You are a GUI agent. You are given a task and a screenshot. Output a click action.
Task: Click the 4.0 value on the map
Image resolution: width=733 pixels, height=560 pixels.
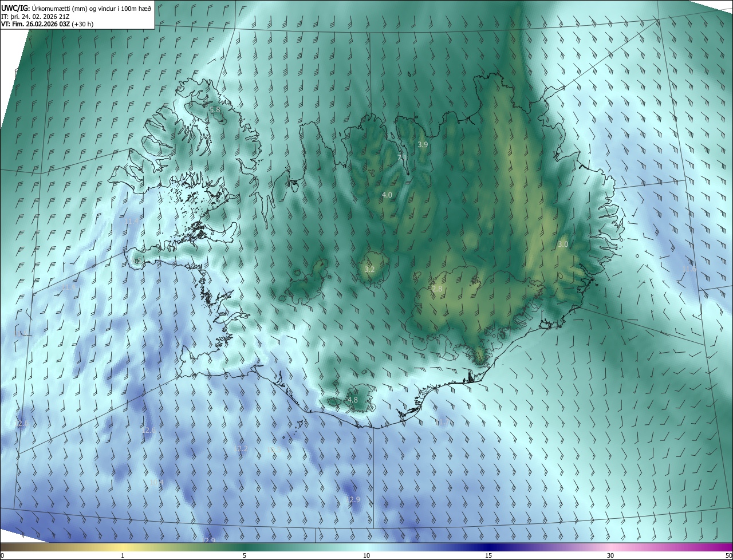tap(387, 195)
